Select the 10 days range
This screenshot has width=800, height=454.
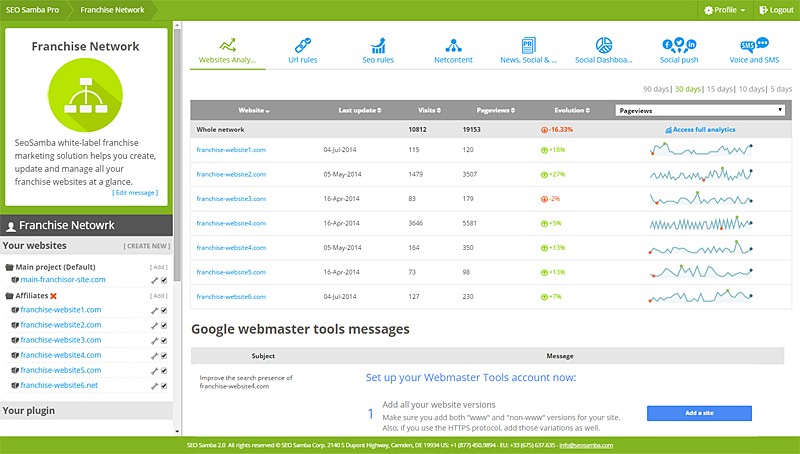(x=752, y=89)
